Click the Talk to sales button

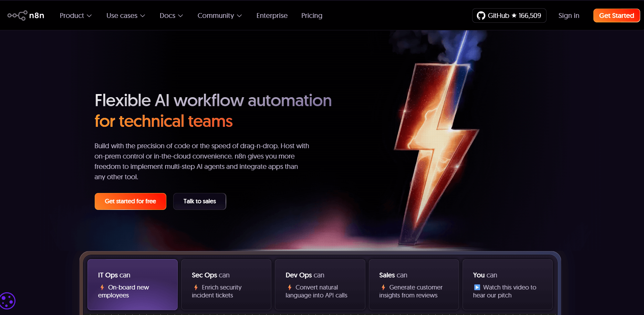click(x=199, y=201)
